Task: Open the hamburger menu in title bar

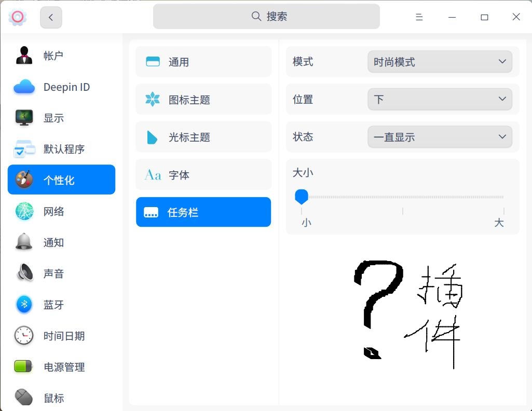Action: click(x=419, y=17)
